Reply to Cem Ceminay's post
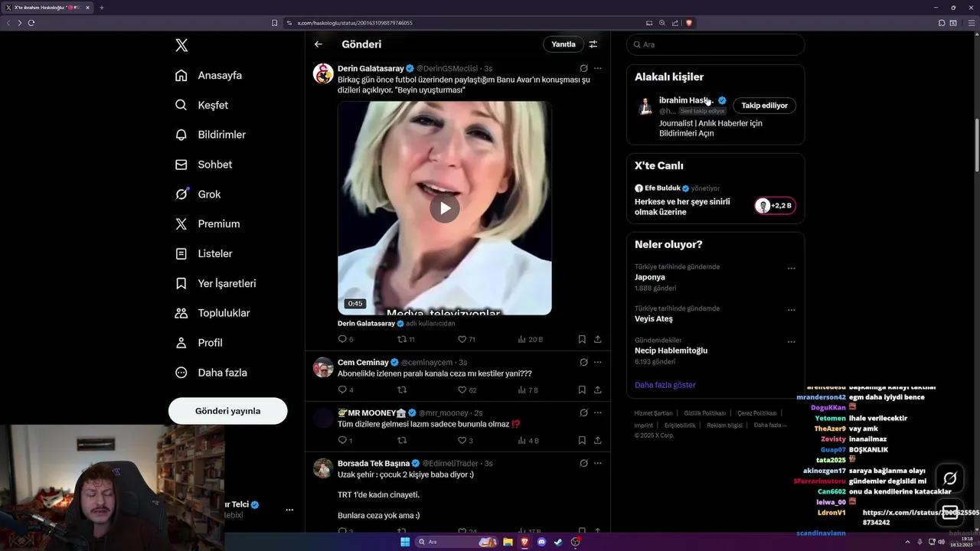 345,390
